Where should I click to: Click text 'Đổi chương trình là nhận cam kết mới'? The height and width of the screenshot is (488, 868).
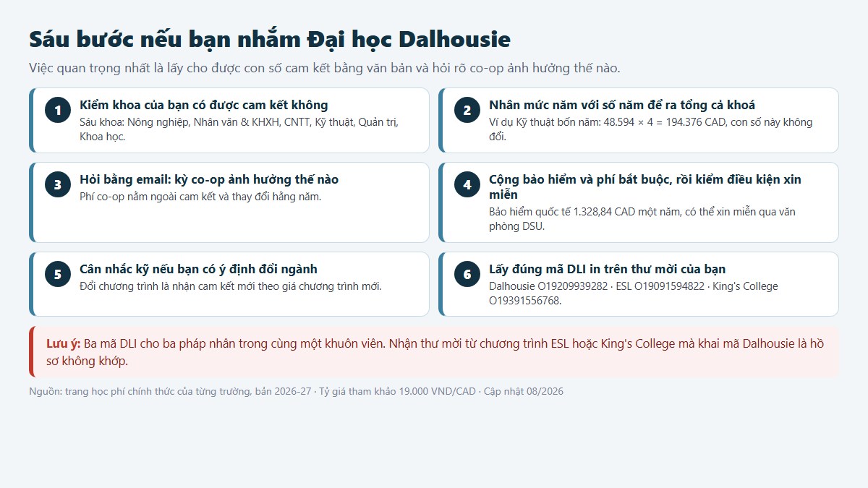[x=231, y=286]
